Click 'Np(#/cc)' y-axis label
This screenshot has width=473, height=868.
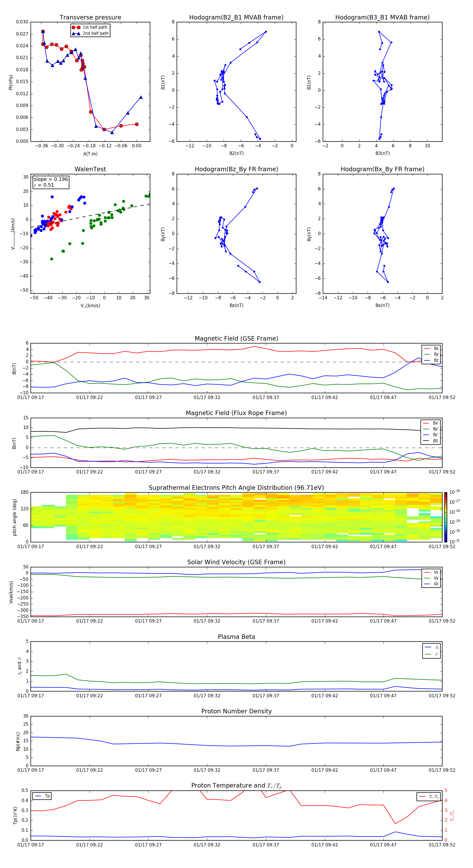[18, 741]
